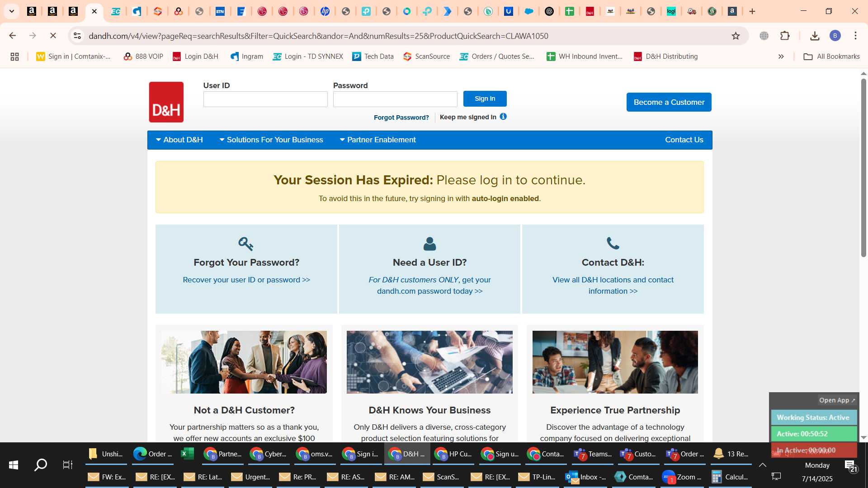This screenshot has height=488, width=868.
Task: Click the Sign In button
Action: click(485, 99)
